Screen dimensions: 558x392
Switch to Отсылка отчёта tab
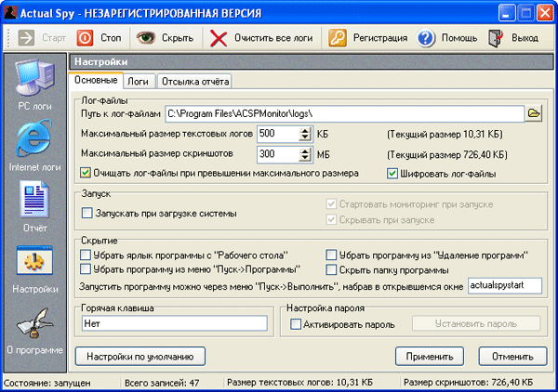[x=194, y=82]
